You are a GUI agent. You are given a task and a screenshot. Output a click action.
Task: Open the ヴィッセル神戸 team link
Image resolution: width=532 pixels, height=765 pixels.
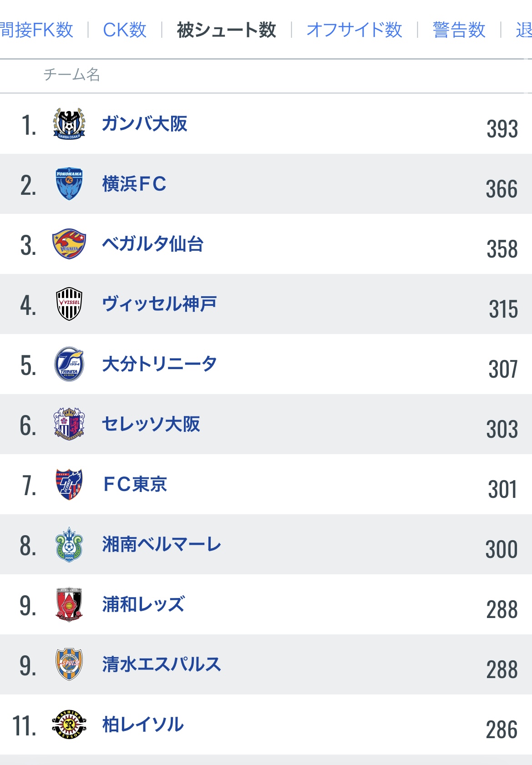(x=159, y=304)
